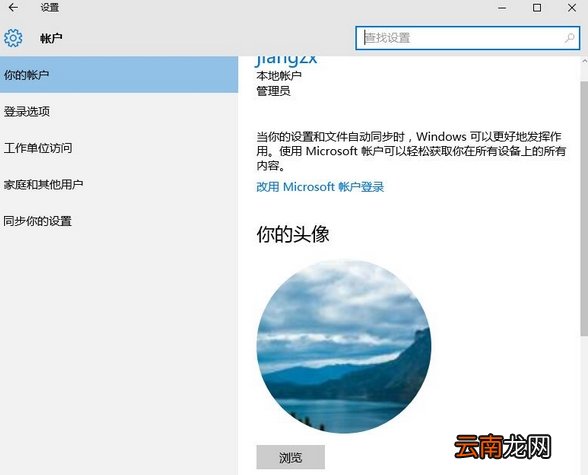Open 同步你的设置 section
The height and width of the screenshot is (475, 588).
119,221
